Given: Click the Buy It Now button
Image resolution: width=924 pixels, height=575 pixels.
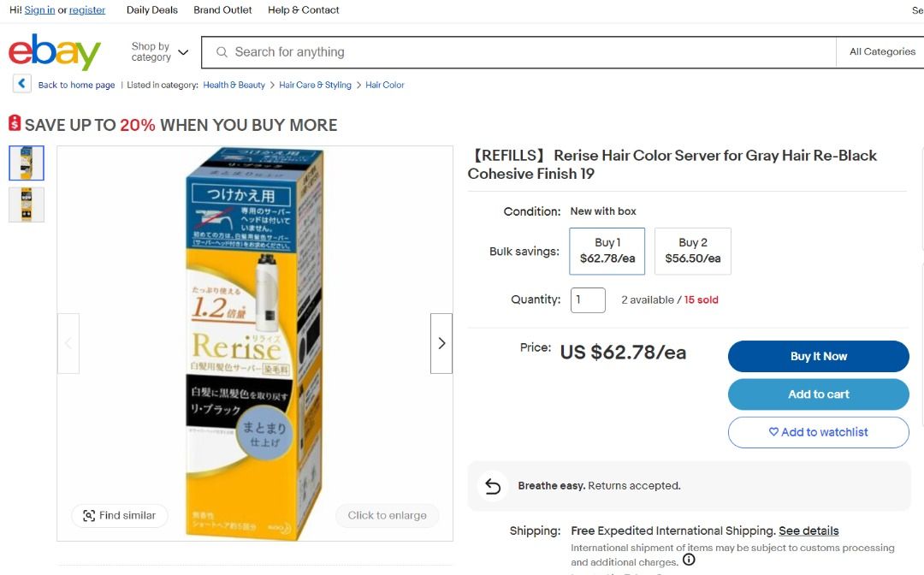Looking at the screenshot, I should pyautogui.click(x=818, y=356).
